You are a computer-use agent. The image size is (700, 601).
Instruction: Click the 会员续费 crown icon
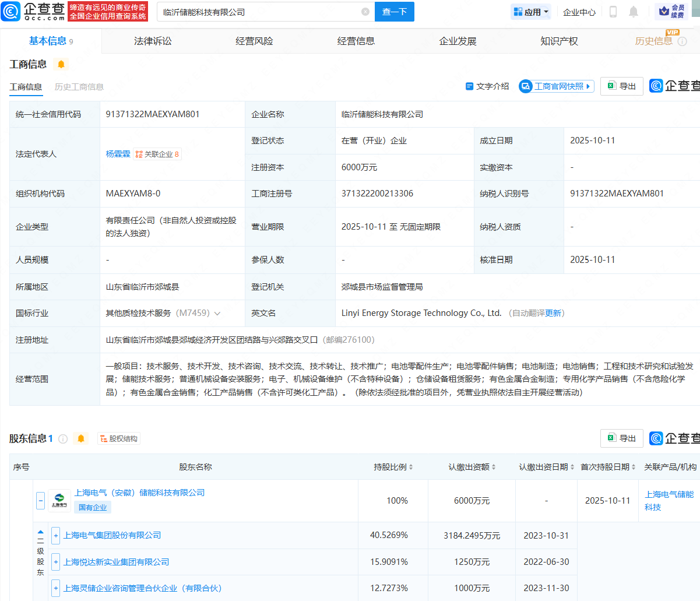[664, 12]
